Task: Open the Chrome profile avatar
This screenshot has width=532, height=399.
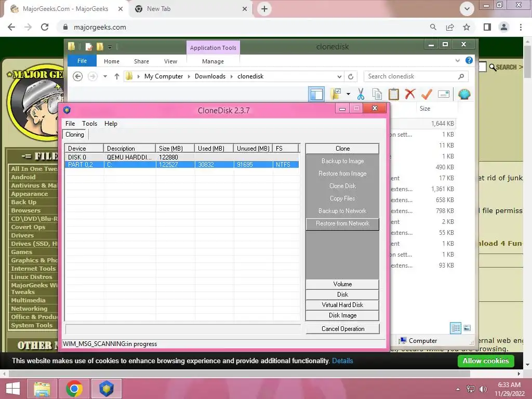Action: pyautogui.click(x=504, y=27)
